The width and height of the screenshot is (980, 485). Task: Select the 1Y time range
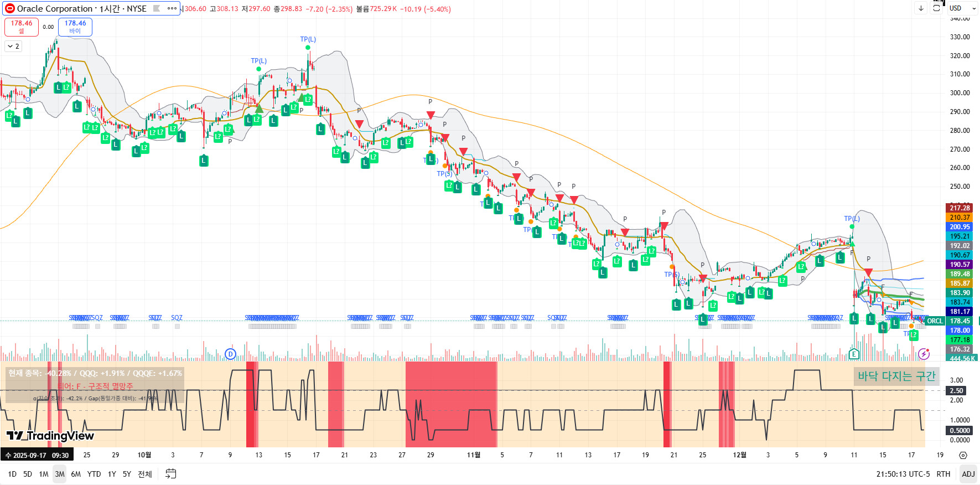112,474
